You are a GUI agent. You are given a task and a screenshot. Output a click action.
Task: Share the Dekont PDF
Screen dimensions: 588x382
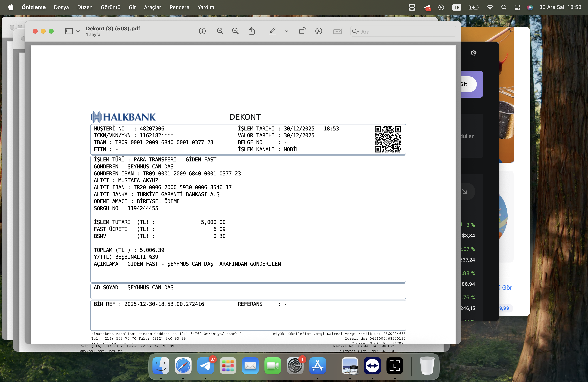click(x=252, y=31)
